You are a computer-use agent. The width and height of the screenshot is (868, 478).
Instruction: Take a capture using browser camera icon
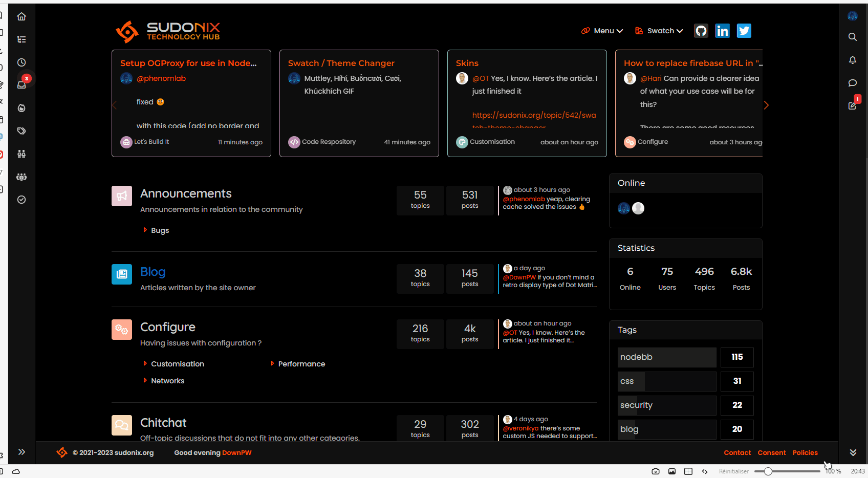[x=655, y=471]
